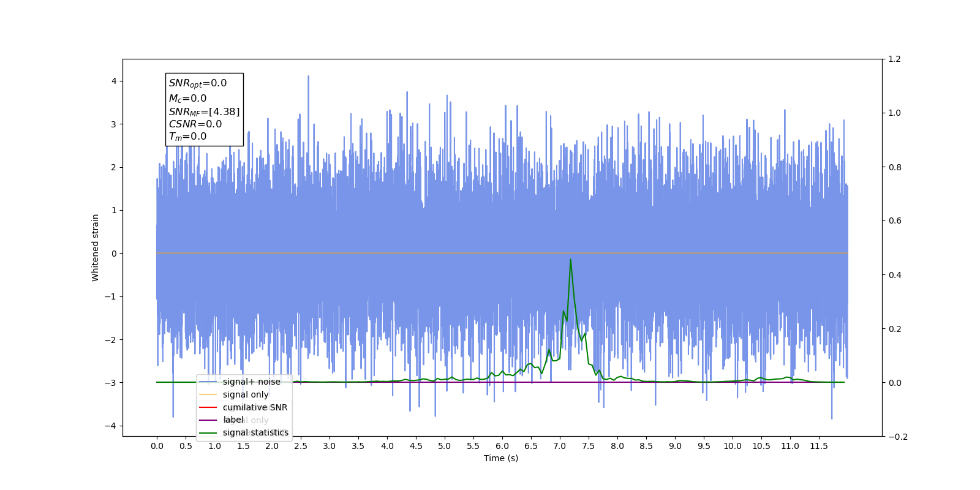The image size is (980, 490).
Task: Click the green signal statistics legend line
Action: (208, 432)
